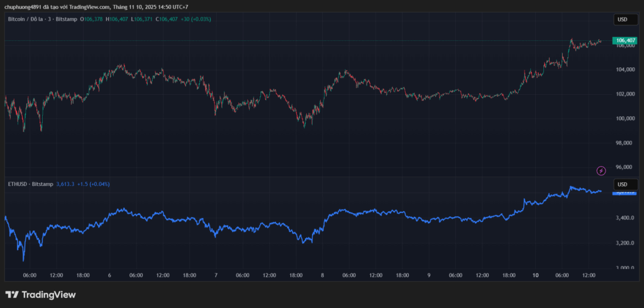Click the TradingView logo in footer
Viewport: 644px width, 308px height.
[40, 294]
